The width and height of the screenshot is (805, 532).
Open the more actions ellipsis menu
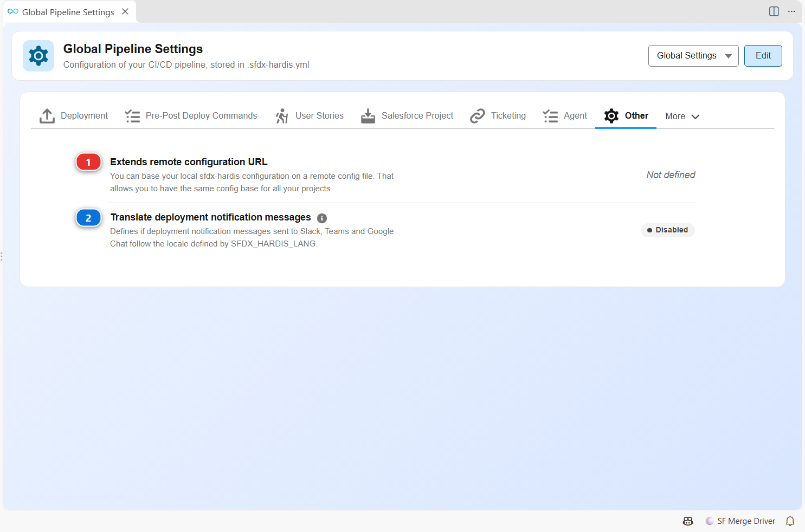pyautogui.click(x=791, y=11)
